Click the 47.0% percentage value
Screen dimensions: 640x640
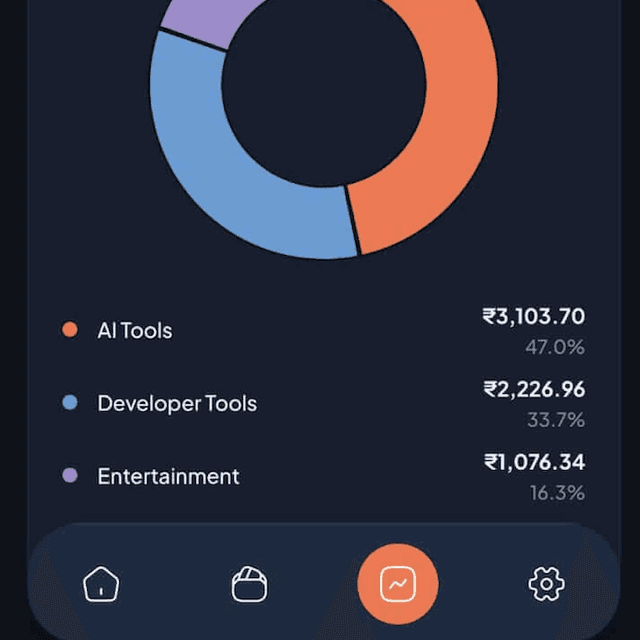[555, 347]
